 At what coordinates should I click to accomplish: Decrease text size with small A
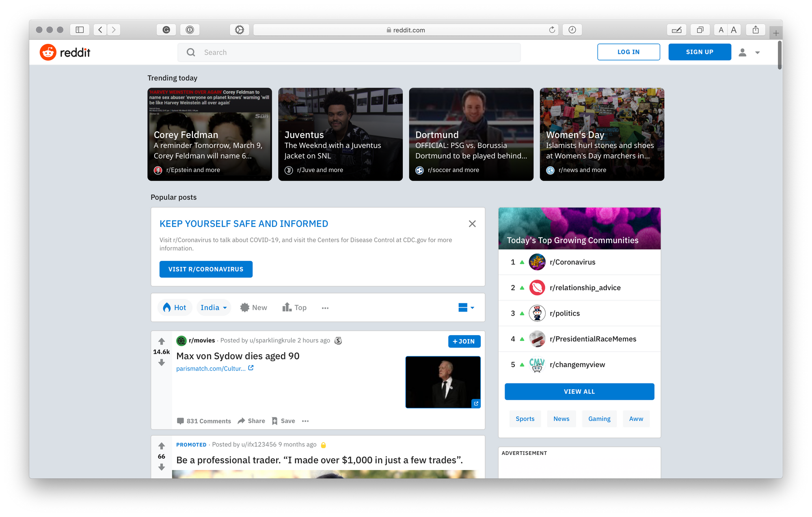point(721,30)
